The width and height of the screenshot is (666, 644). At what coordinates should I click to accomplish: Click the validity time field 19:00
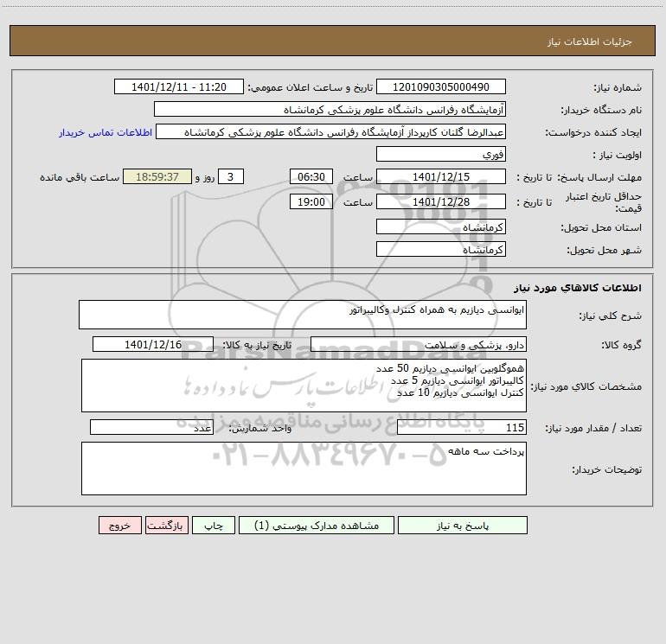click(311, 201)
